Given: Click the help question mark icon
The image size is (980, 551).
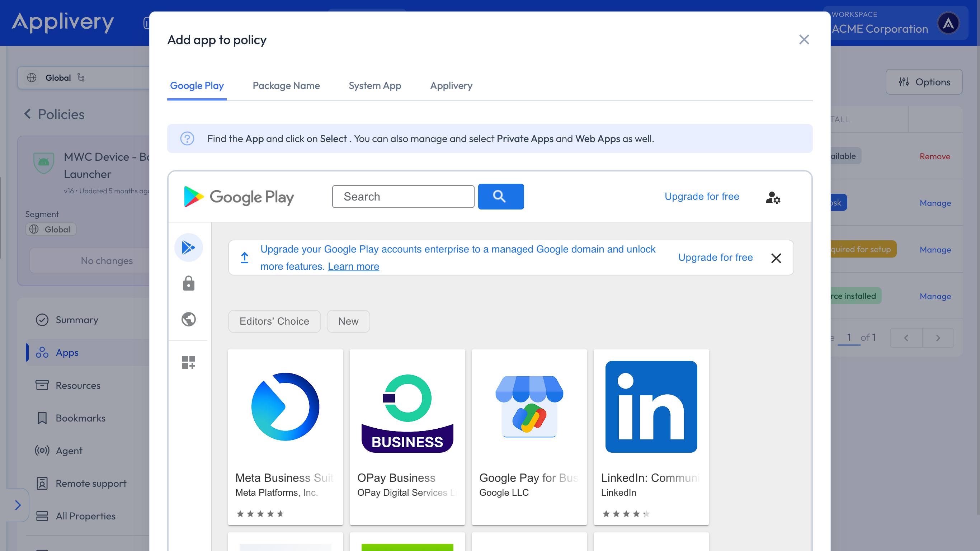Looking at the screenshot, I should point(187,138).
